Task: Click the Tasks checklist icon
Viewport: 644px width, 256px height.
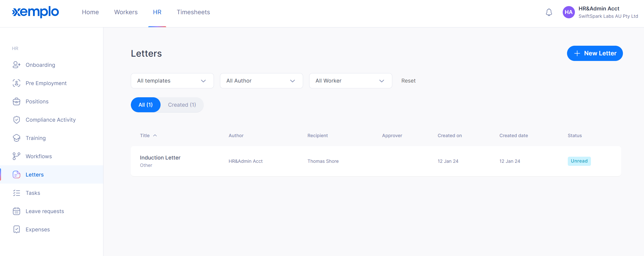Action: tap(17, 193)
